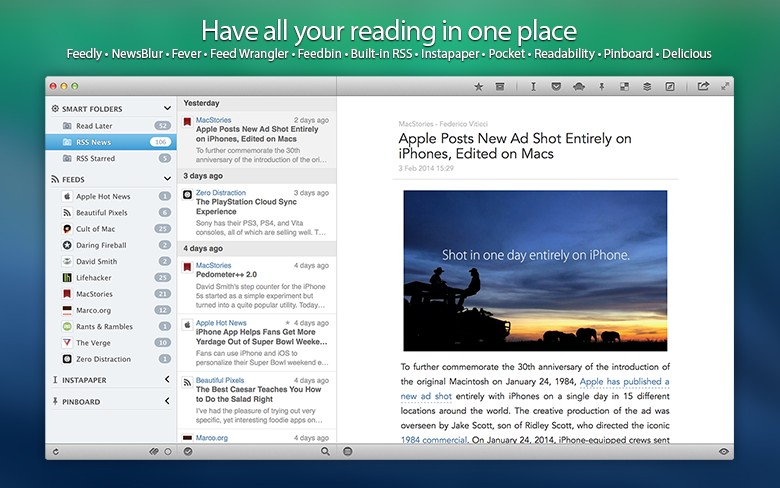Expand the Instapaper section
Viewport: 780px width, 488px height.
[x=166, y=380]
